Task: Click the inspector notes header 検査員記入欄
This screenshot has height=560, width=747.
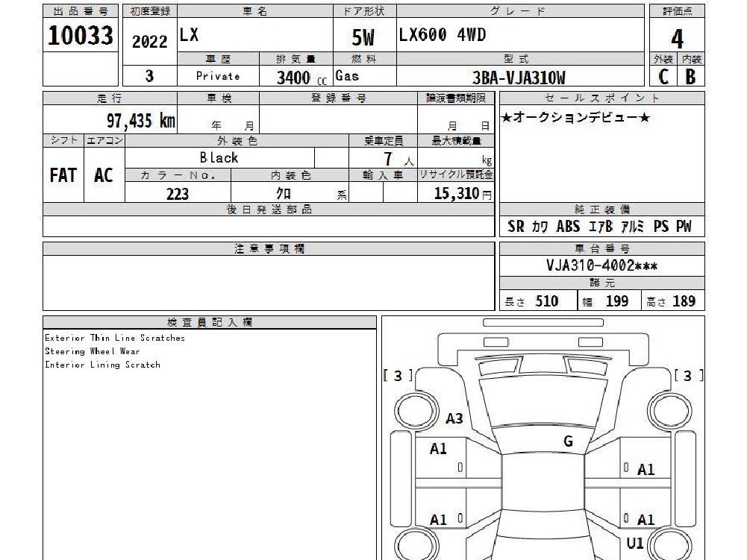Action: (210, 322)
